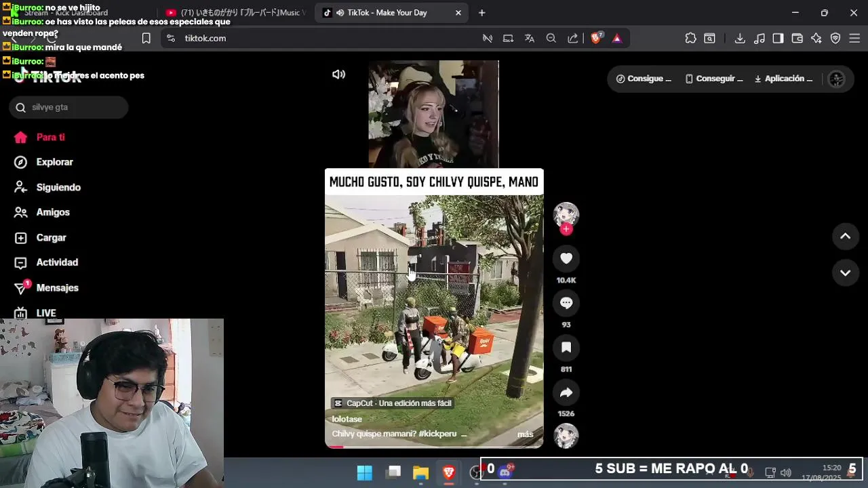
Task: Go to previous video with up chevron
Action: (846, 236)
